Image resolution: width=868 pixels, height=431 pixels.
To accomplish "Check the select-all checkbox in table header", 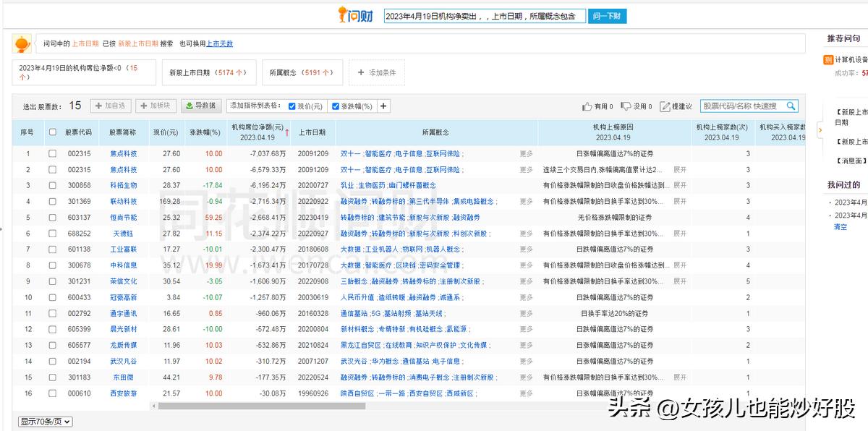I will (x=51, y=132).
